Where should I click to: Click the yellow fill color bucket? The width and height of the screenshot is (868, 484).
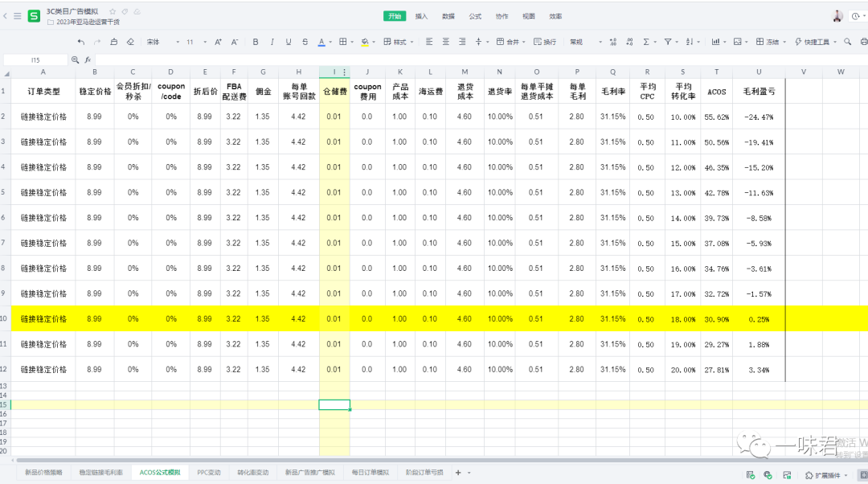(x=364, y=42)
